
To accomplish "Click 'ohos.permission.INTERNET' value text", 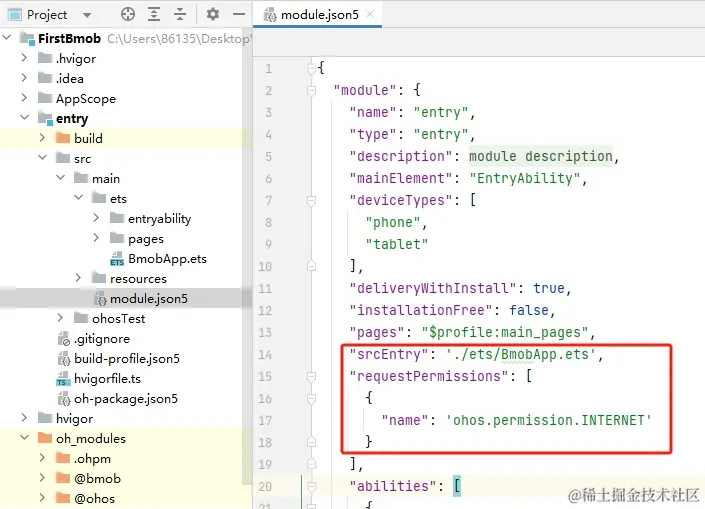I will coord(549,420).
